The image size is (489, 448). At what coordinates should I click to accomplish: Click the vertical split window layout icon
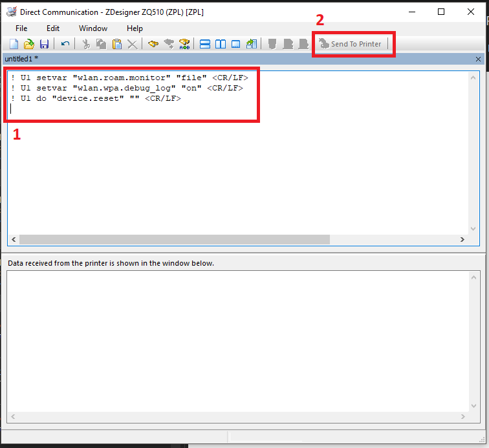tap(221, 44)
